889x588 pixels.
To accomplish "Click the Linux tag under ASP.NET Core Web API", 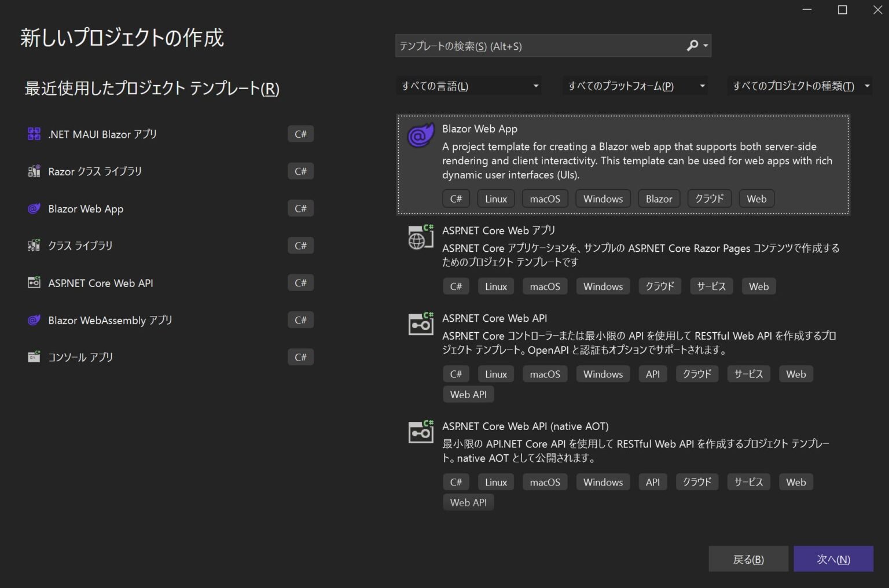I will tap(495, 374).
